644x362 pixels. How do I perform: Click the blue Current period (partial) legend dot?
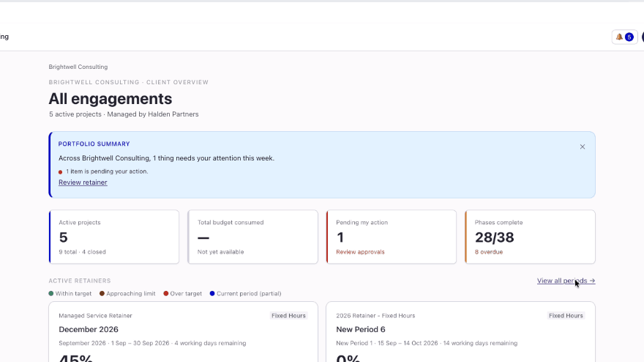pyautogui.click(x=212, y=293)
